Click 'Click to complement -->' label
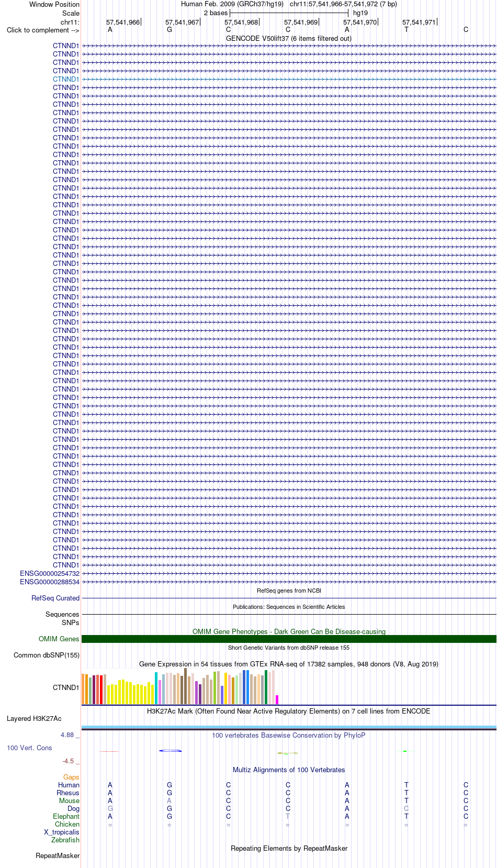Screen dimensions: 497x868 tap(43, 30)
